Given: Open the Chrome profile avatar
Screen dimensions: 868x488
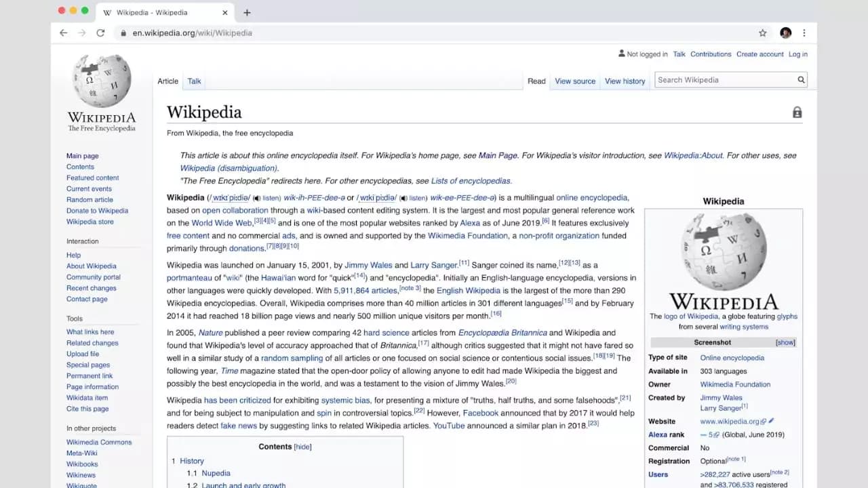Looking at the screenshot, I should tap(785, 33).
